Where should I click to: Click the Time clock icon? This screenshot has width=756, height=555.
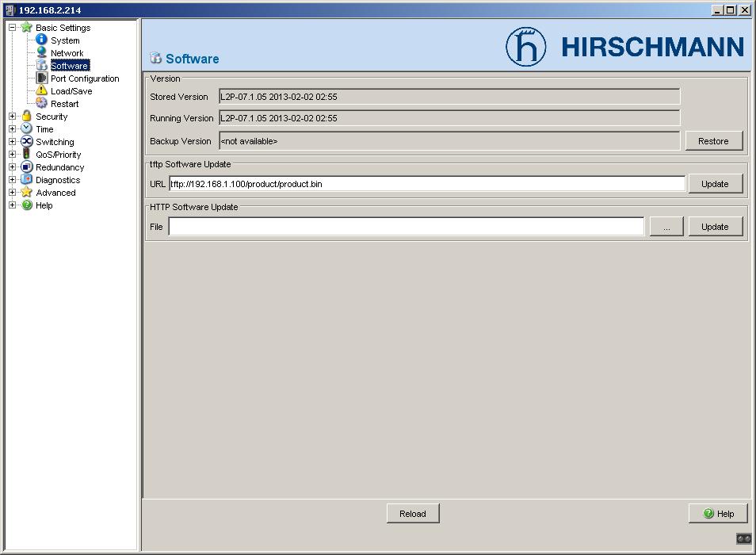point(26,128)
